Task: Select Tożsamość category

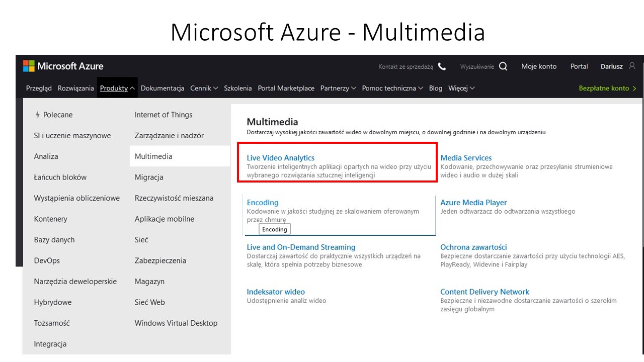Action: pyautogui.click(x=52, y=323)
